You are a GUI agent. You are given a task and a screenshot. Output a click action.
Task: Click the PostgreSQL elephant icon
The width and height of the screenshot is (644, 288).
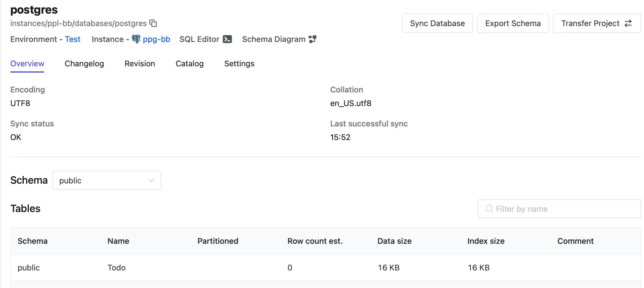tap(136, 39)
